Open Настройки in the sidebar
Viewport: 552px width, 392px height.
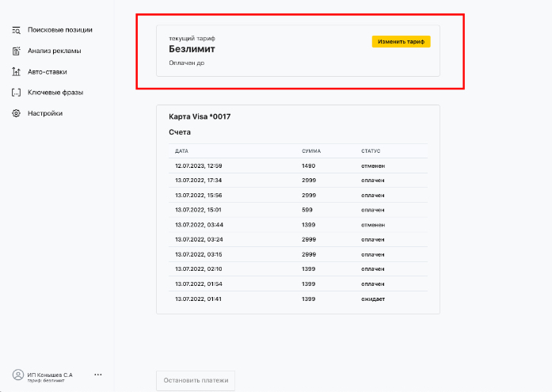(x=45, y=113)
